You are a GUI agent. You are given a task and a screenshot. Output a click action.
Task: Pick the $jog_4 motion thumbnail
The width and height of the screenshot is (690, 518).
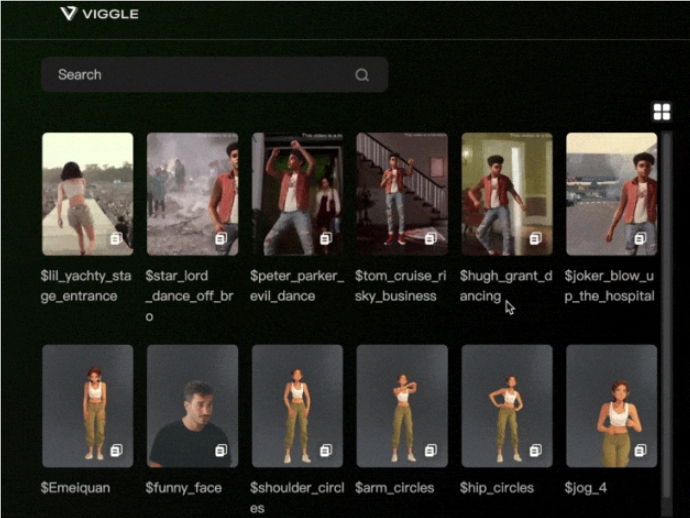(611, 406)
